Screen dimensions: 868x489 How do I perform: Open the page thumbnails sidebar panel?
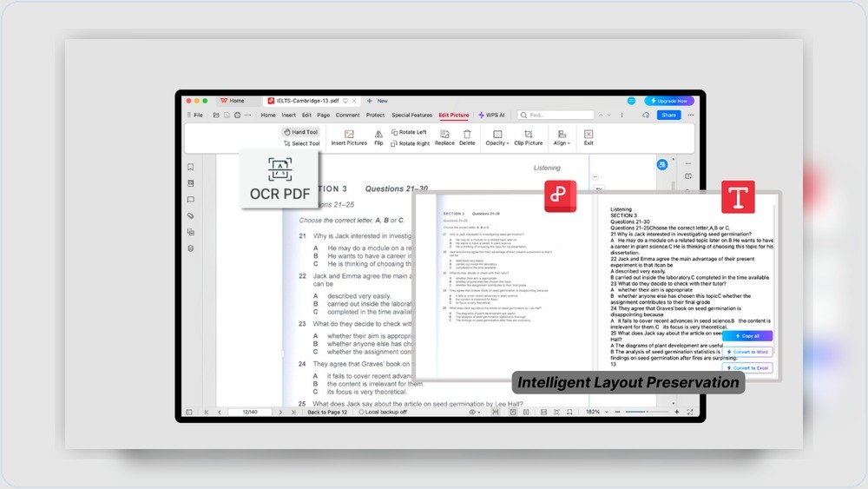pyautogui.click(x=190, y=183)
